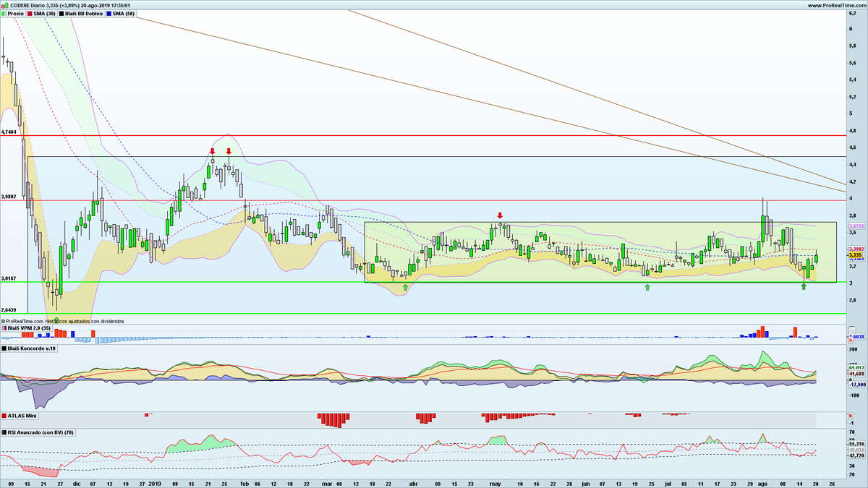The image size is (868, 488).
Task: Select the leftmost red arrow above the January peak
Action: (213, 151)
